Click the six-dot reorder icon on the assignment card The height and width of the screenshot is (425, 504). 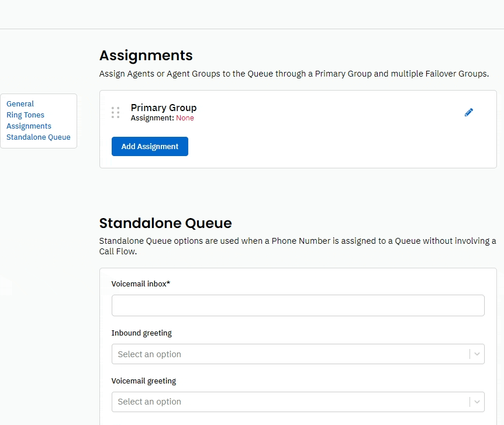(115, 112)
